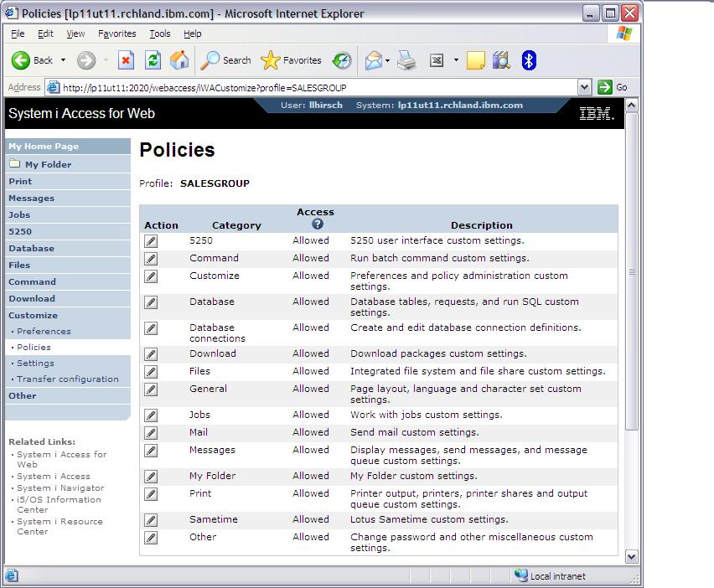Image resolution: width=714 pixels, height=588 pixels.
Task: Open the Favorites menu
Action: [x=117, y=34]
